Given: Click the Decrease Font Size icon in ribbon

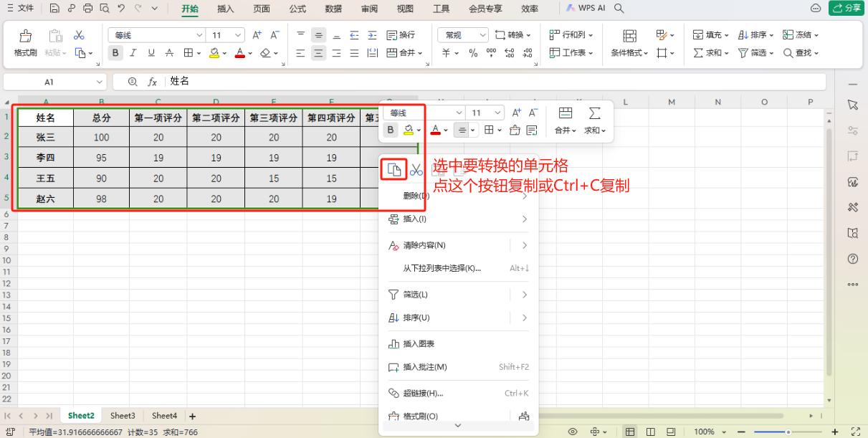Looking at the screenshot, I should coord(274,34).
